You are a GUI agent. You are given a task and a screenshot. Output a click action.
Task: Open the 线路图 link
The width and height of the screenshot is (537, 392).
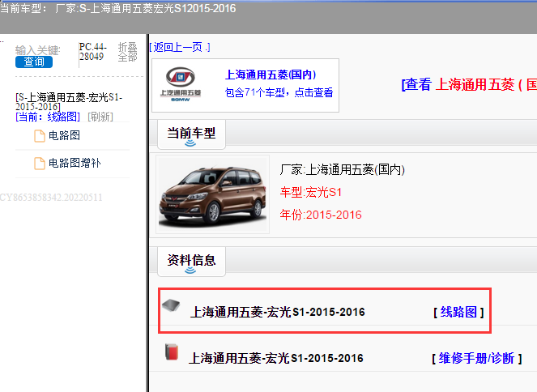pos(458,312)
